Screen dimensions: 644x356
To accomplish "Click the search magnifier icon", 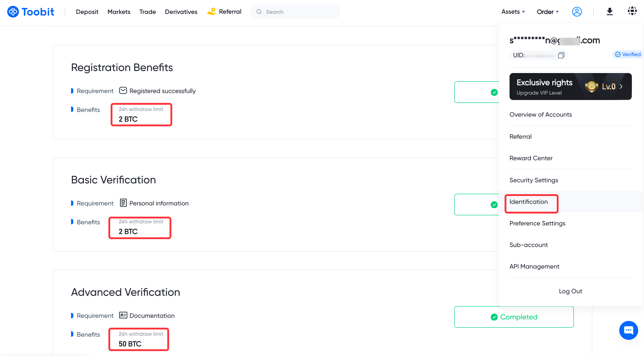I will (259, 11).
